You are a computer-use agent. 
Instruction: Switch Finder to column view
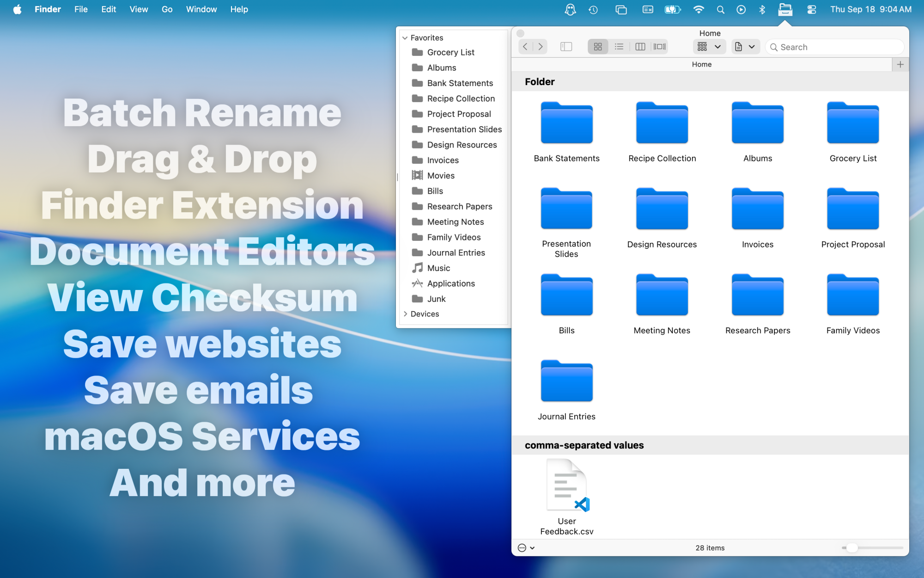pyautogui.click(x=640, y=46)
